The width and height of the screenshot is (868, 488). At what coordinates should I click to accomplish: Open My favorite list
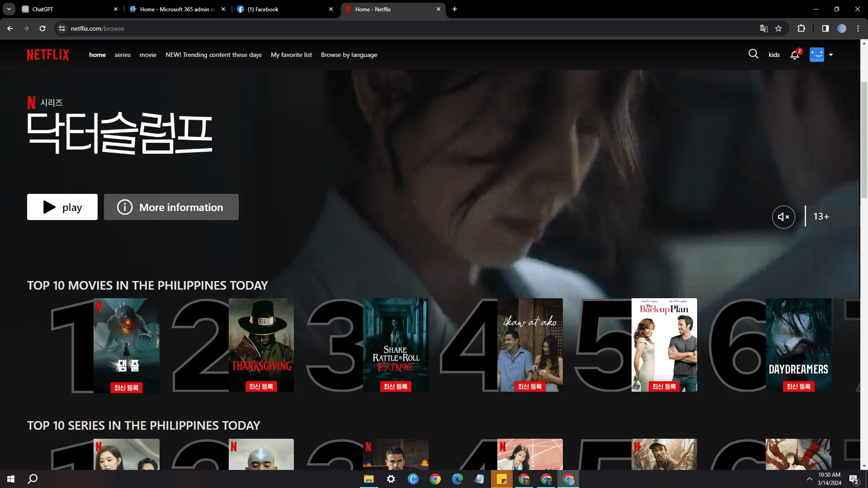(x=291, y=55)
